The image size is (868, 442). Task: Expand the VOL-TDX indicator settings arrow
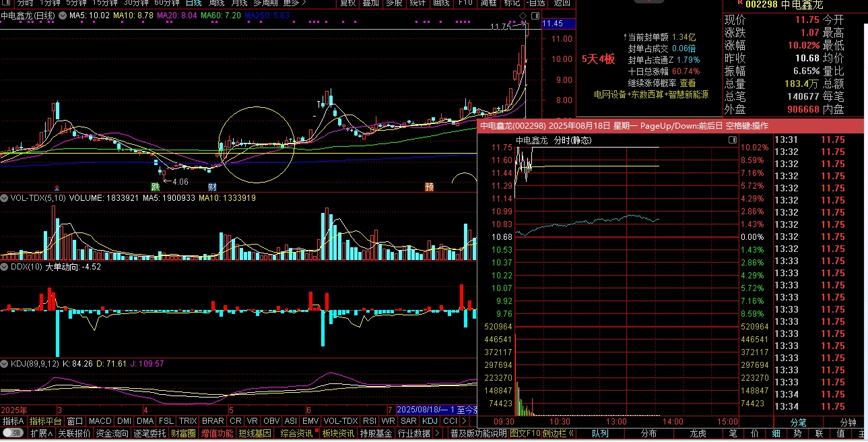5,198
